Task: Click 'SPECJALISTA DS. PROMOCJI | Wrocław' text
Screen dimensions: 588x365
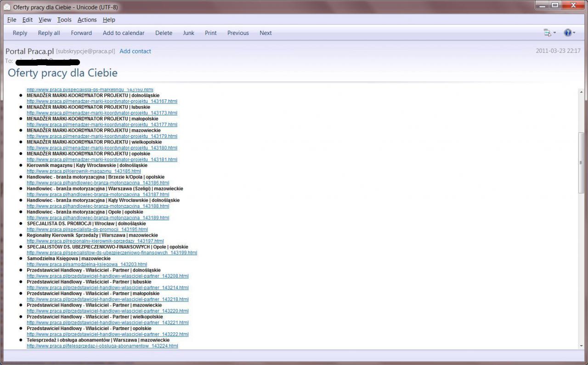Action: pos(70,223)
